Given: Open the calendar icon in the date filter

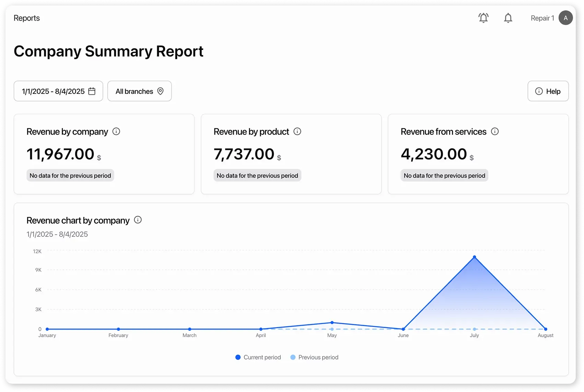Looking at the screenshot, I should pos(92,91).
